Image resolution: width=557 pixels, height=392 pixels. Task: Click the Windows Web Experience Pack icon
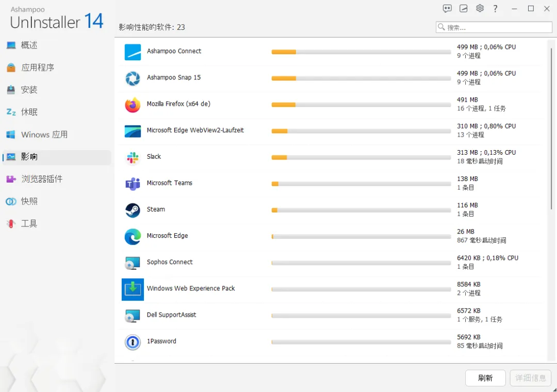pyautogui.click(x=133, y=289)
